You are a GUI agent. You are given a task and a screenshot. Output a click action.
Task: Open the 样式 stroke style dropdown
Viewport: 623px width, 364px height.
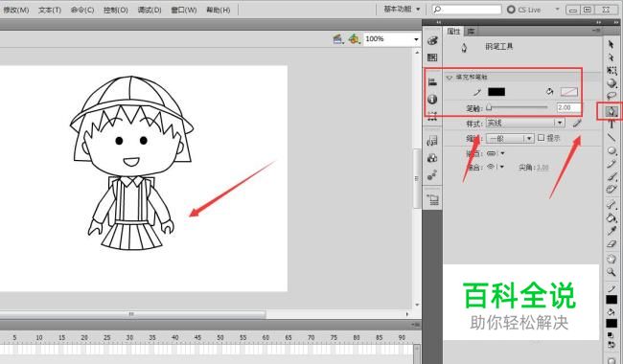point(525,123)
